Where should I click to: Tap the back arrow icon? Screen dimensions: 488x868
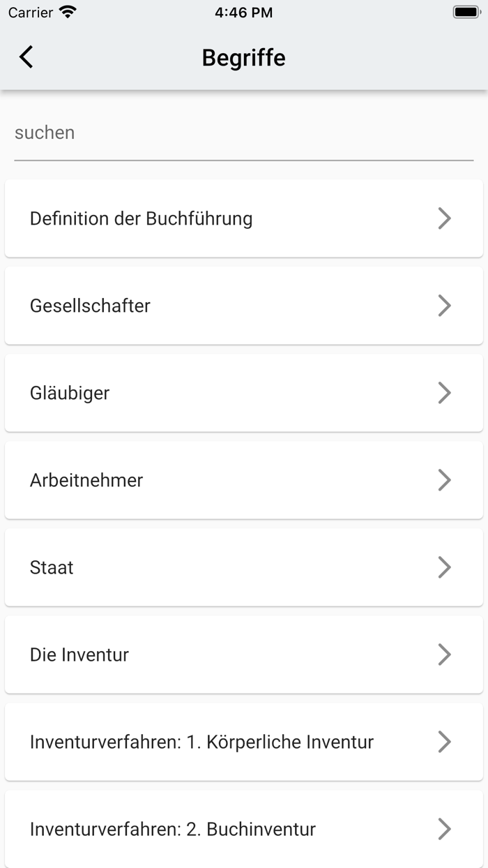pos(26,57)
